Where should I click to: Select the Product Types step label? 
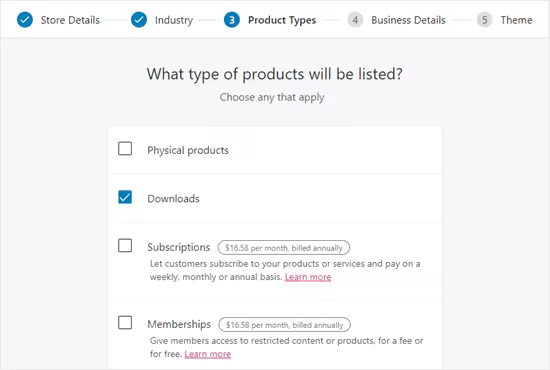click(x=282, y=20)
